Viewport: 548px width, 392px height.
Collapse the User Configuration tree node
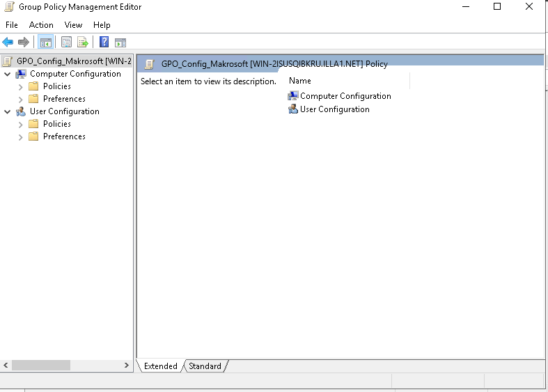coord(8,112)
